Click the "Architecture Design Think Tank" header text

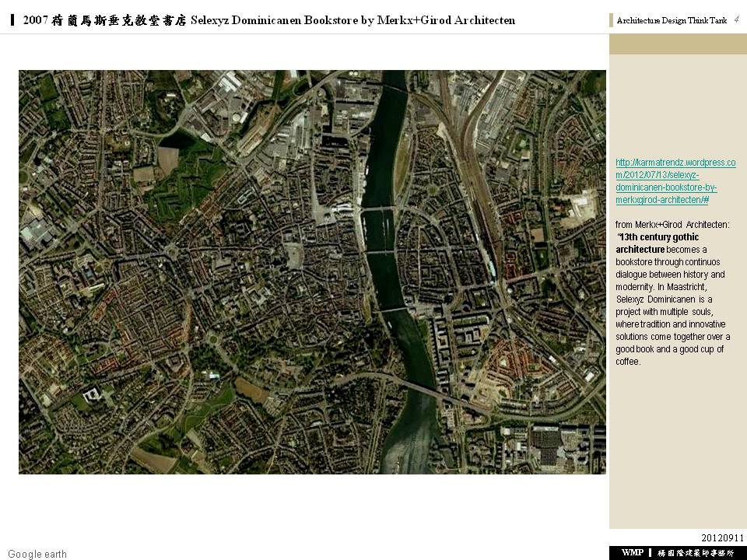672,21
